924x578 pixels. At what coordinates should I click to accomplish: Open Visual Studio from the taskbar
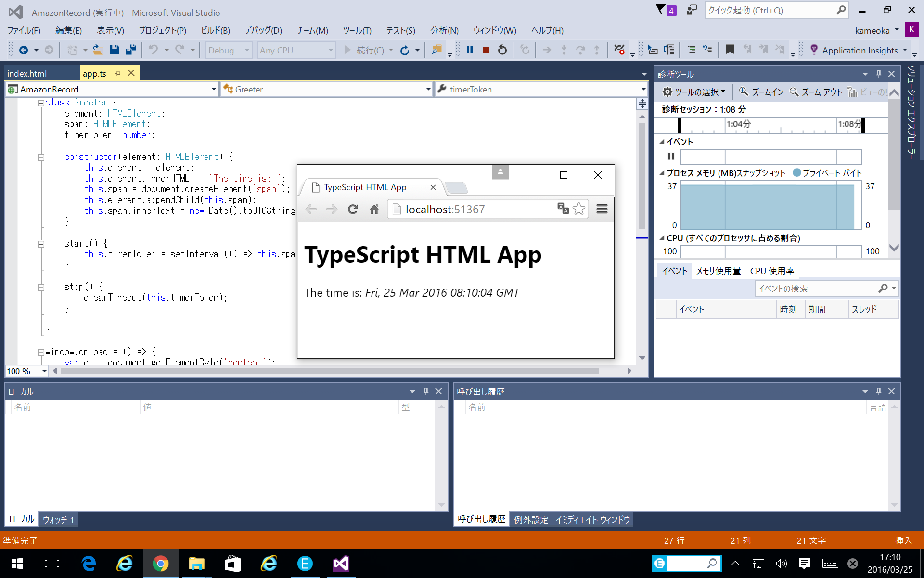(341, 564)
